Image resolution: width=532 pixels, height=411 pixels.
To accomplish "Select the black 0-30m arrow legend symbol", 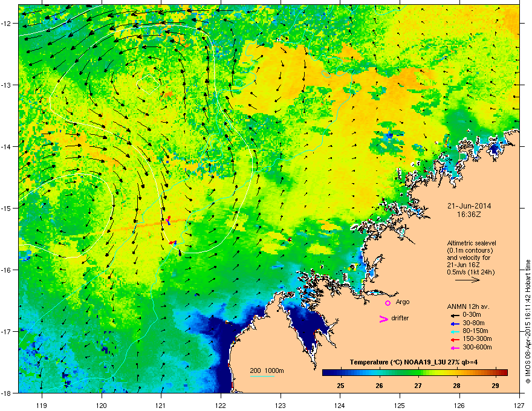I will point(455,316).
